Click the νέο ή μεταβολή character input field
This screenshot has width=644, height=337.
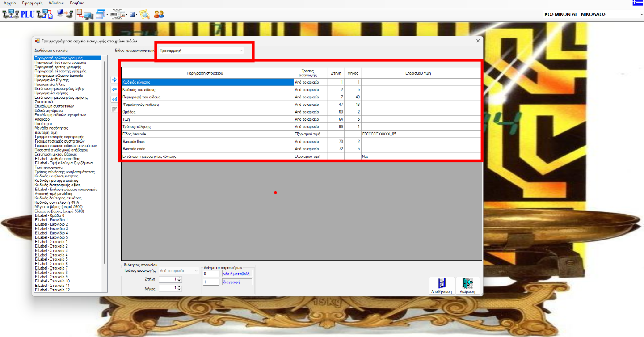(211, 274)
